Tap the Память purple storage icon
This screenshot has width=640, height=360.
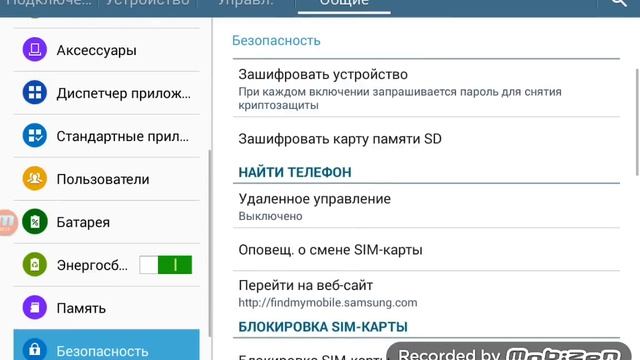tap(35, 307)
